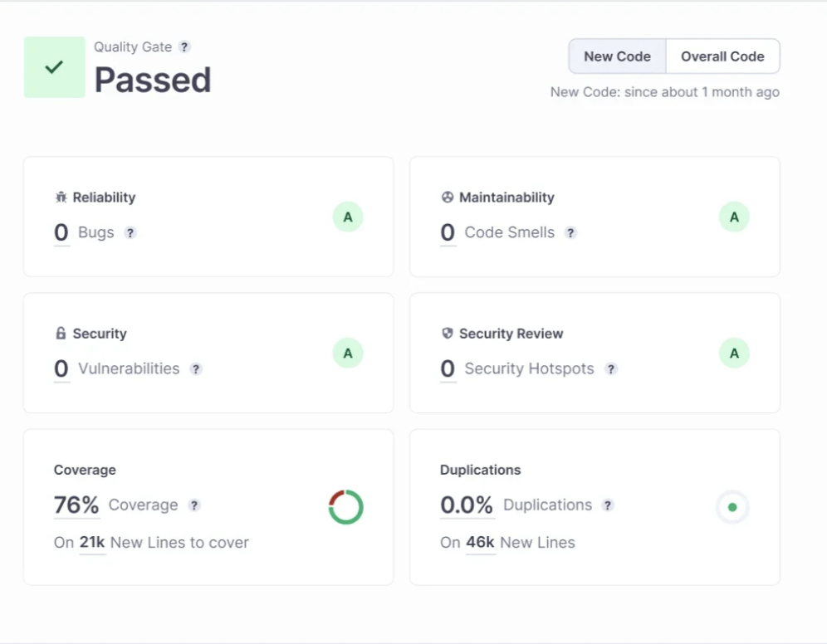Image resolution: width=827 pixels, height=644 pixels.
Task: Click the Security Review A rating badge
Action: coord(734,353)
